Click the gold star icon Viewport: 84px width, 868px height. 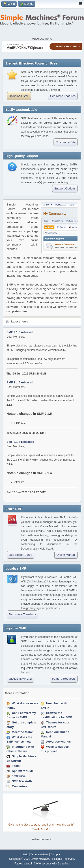coord(12,75)
